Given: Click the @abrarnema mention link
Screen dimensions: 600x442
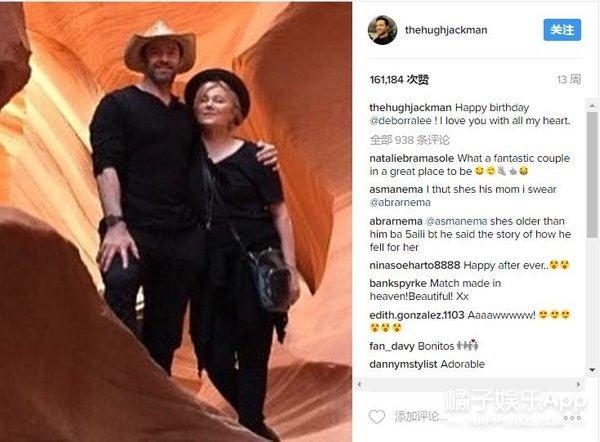Looking at the screenshot, I should tap(400, 202).
